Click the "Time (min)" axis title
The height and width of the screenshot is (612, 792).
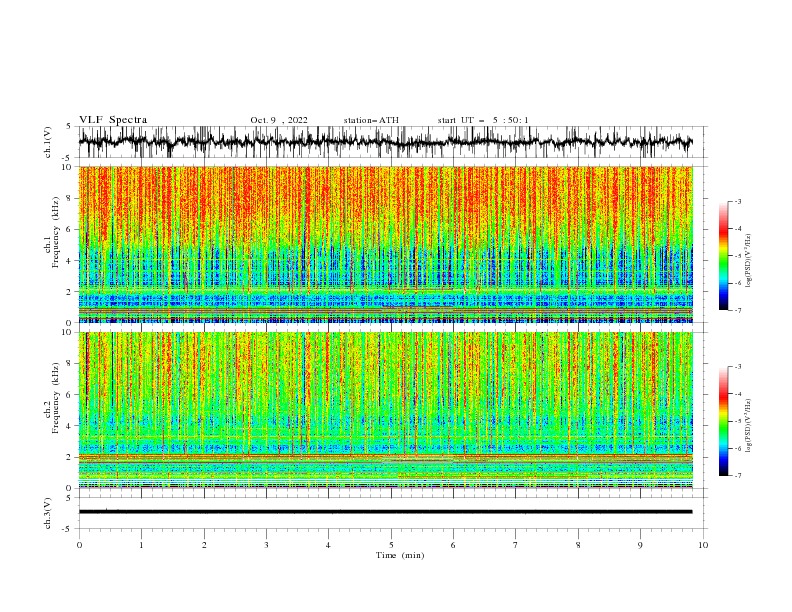pyautogui.click(x=400, y=555)
